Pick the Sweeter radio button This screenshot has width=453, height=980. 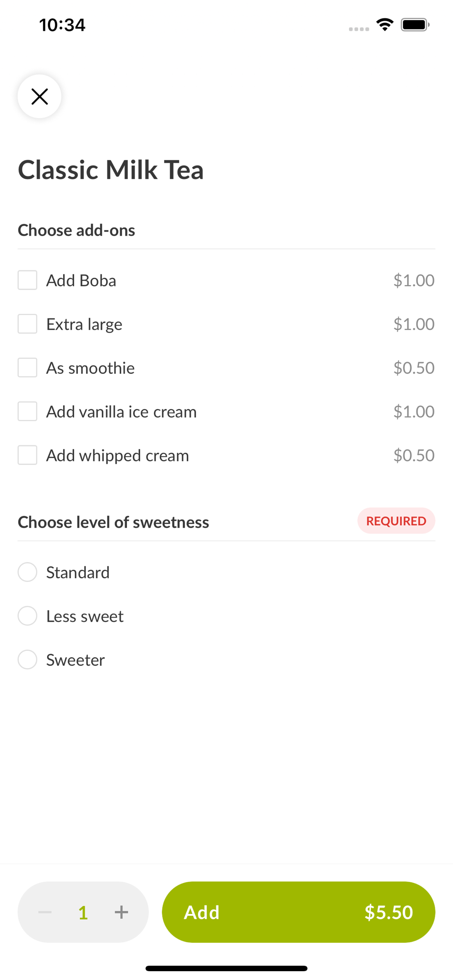click(x=27, y=660)
